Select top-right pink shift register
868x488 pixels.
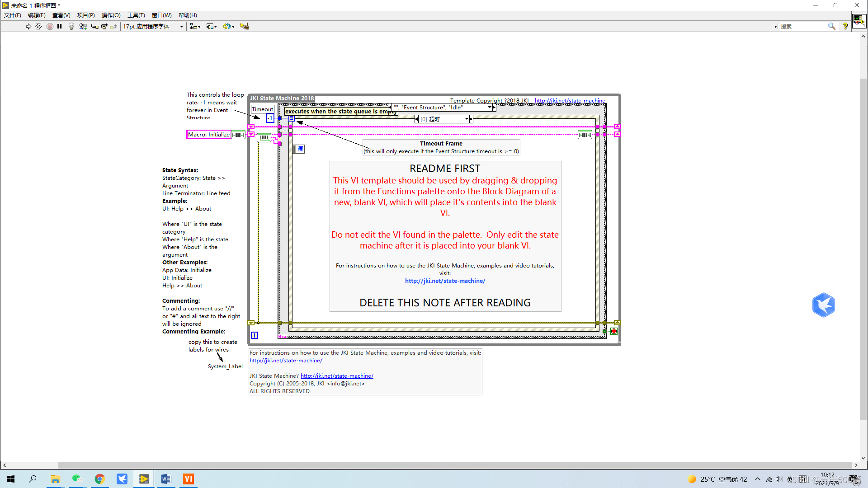[x=617, y=127]
